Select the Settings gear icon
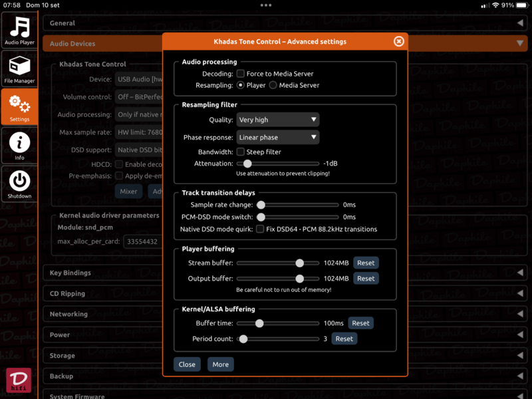 pos(19,106)
